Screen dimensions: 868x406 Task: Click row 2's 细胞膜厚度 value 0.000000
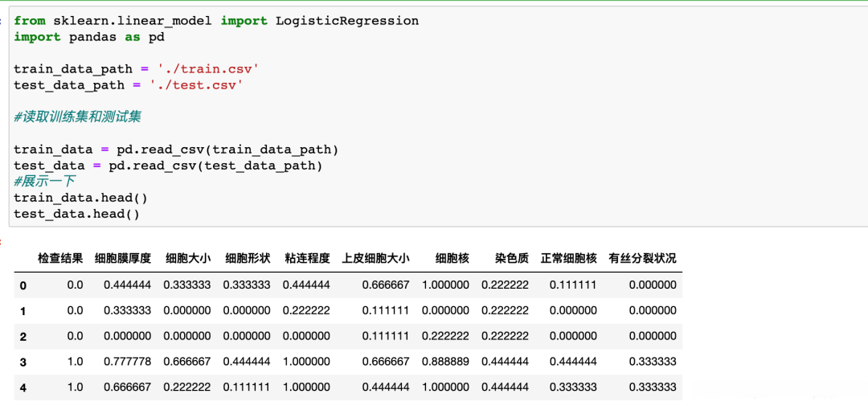[127, 336]
